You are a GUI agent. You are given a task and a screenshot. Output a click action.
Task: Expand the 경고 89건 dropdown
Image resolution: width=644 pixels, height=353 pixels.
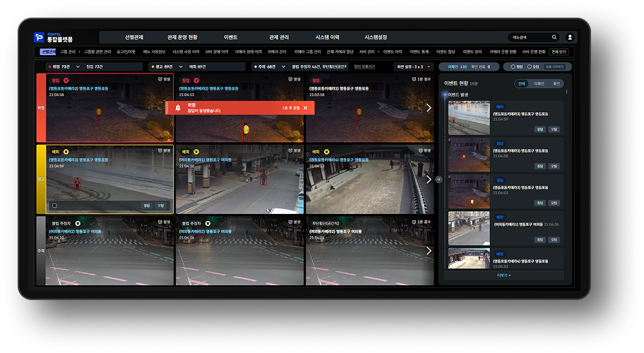[x=180, y=66]
